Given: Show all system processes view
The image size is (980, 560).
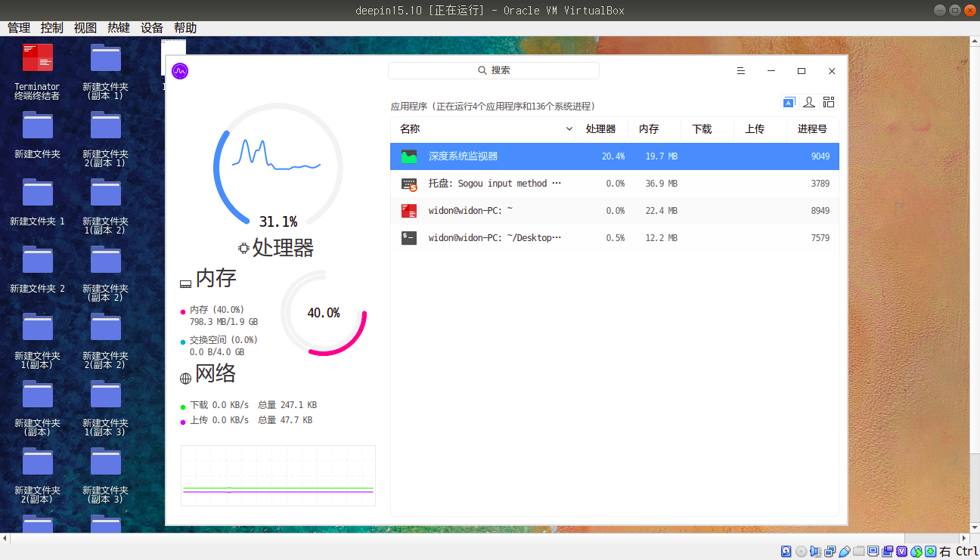Looking at the screenshot, I should 828,101.
